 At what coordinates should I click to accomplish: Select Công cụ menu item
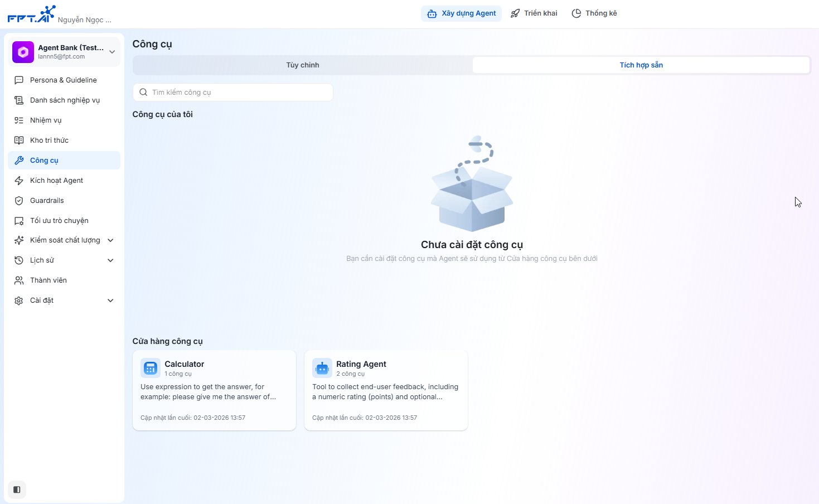(x=64, y=161)
